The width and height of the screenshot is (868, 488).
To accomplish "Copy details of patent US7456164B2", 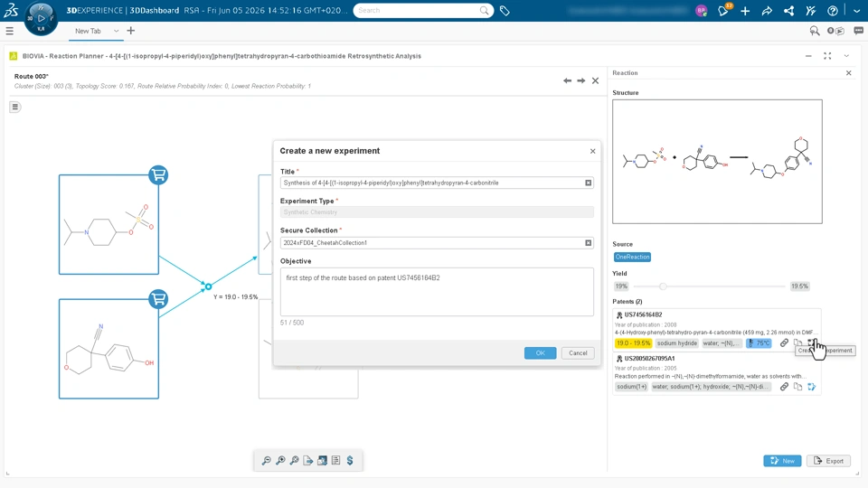I will (797, 343).
